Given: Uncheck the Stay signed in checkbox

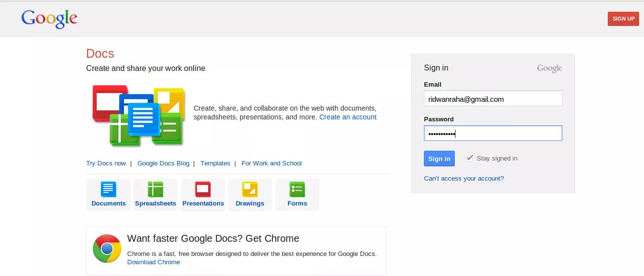Looking at the screenshot, I should (470, 158).
